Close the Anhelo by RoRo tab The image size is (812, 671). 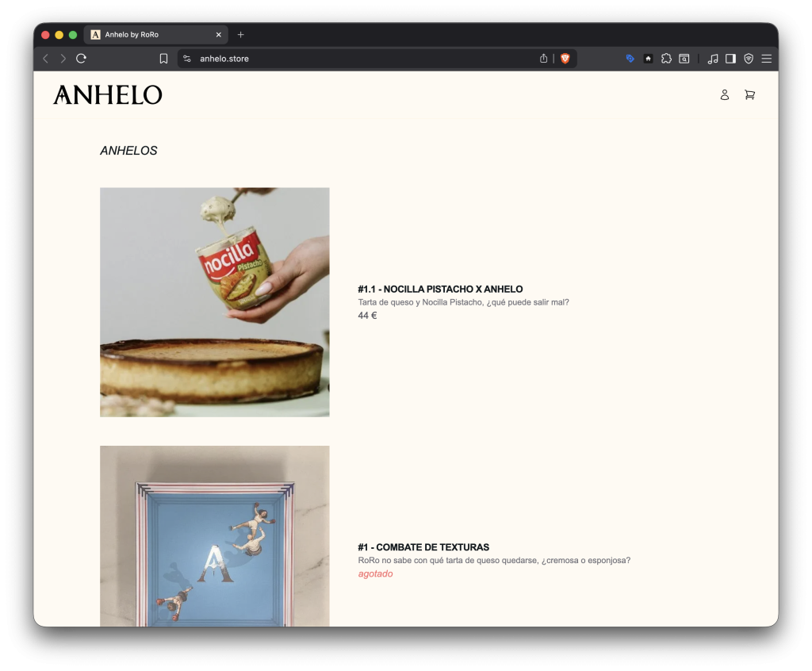[x=219, y=35]
